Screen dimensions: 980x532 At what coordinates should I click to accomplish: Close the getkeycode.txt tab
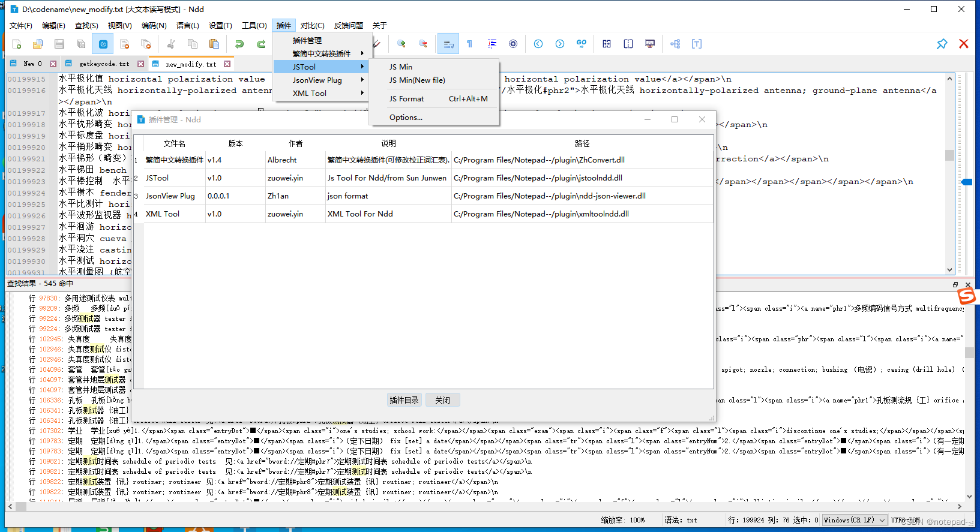tap(141, 64)
